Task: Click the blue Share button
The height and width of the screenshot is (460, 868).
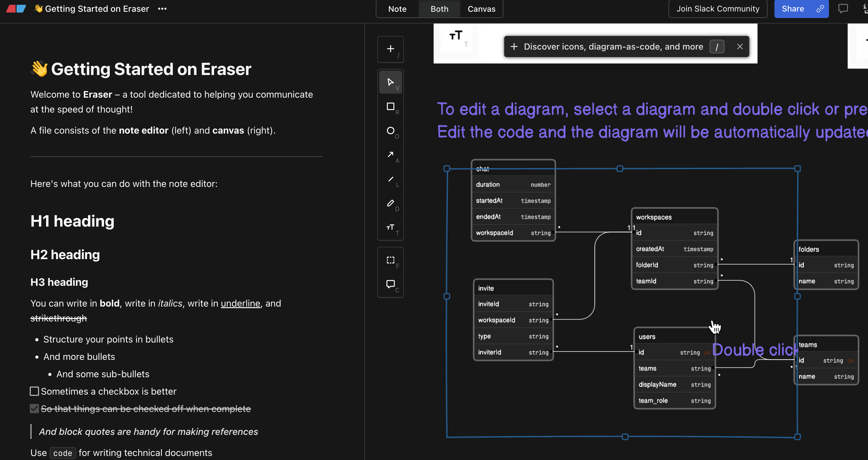Action: click(x=793, y=9)
